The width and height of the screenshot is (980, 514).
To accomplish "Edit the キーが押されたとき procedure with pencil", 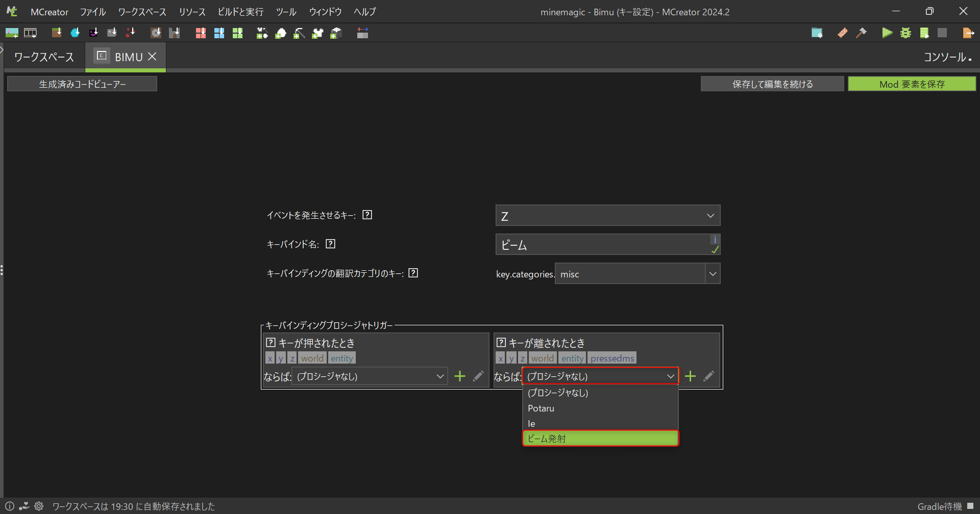I will [x=478, y=376].
